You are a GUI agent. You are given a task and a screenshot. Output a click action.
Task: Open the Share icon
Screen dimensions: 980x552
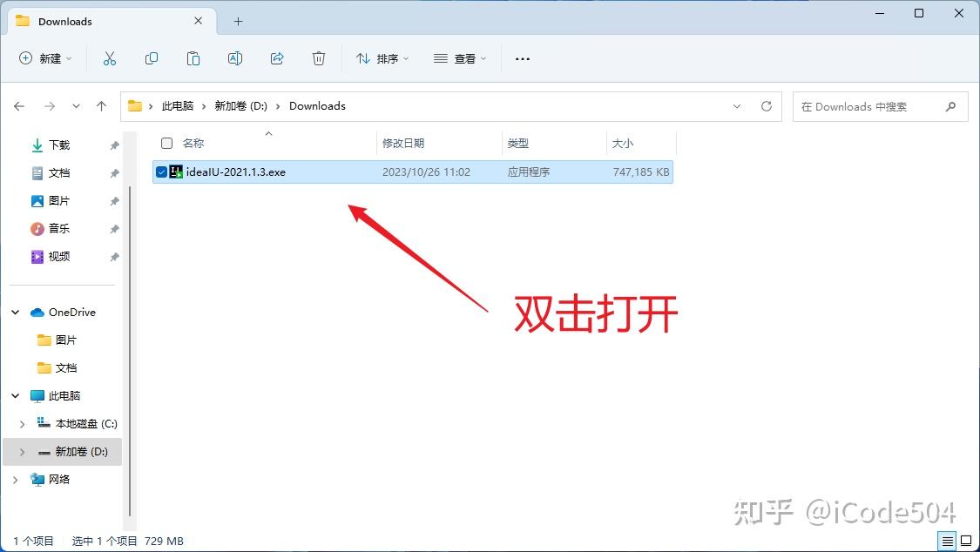[x=277, y=58]
